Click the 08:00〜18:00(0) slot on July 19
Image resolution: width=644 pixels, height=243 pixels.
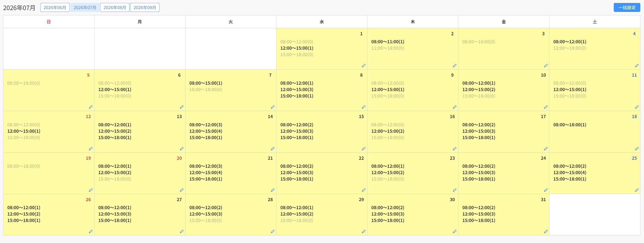(24, 166)
